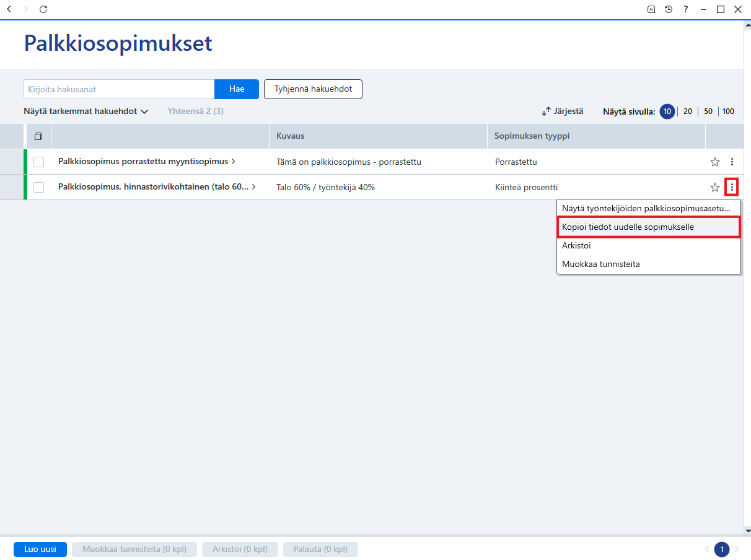Go back with the browser back arrow
Screen dimensions: 751x560
click(9, 9)
